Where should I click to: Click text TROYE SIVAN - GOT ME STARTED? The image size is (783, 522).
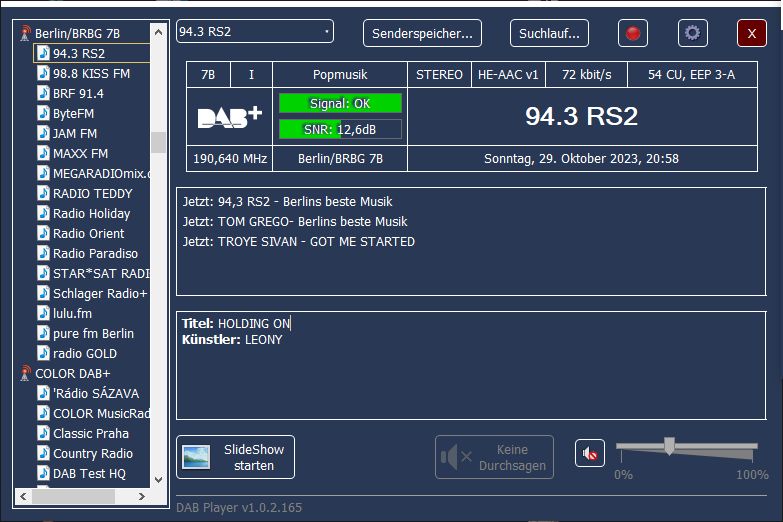(x=317, y=241)
